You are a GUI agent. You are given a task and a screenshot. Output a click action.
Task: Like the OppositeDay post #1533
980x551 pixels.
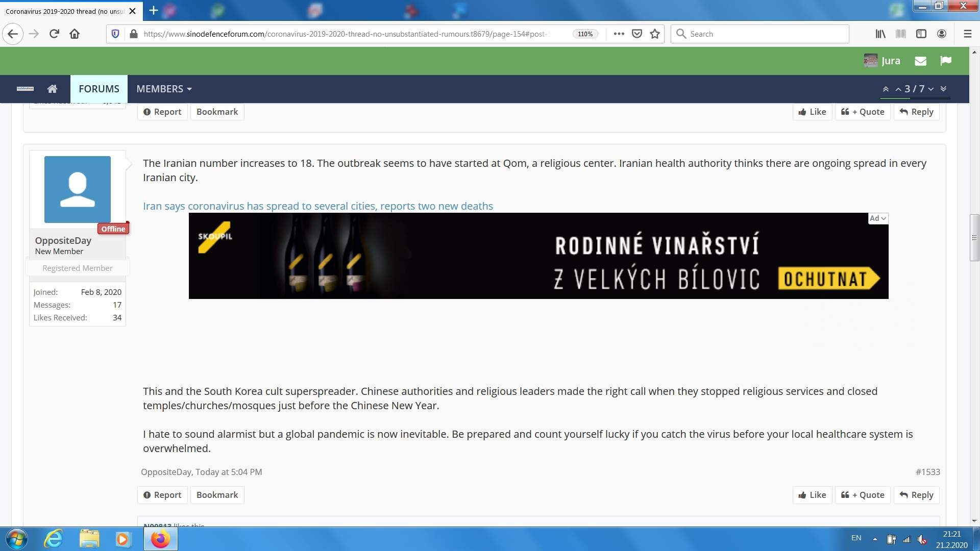pyautogui.click(x=812, y=495)
